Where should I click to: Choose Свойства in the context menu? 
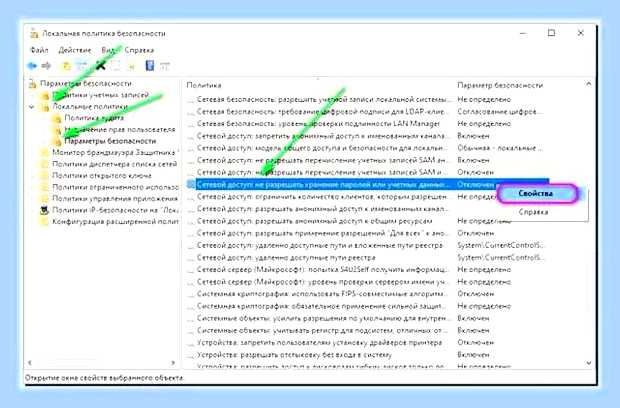pyautogui.click(x=535, y=194)
